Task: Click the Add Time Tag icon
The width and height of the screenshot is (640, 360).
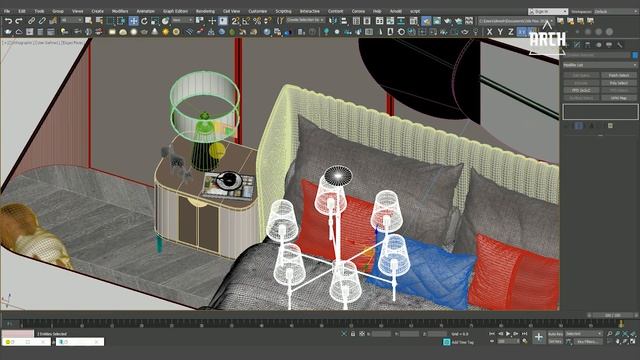Action: [x=446, y=342]
